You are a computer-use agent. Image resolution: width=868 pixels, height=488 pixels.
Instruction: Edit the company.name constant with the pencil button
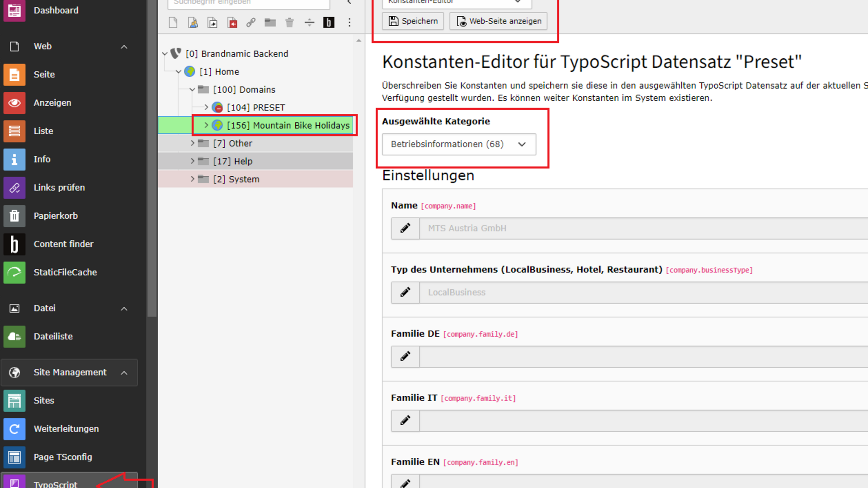405,228
